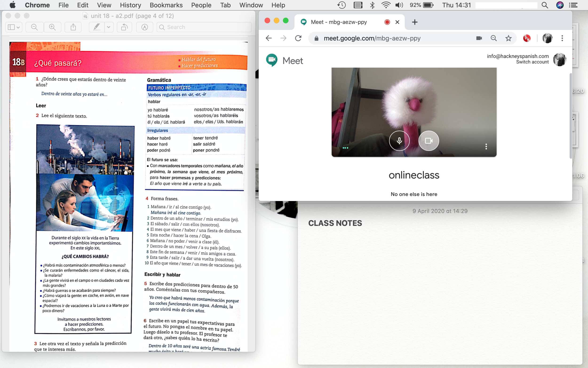Rotate the PDF page in Preview
This screenshot has width=588, height=368.
click(x=124, y=27)
